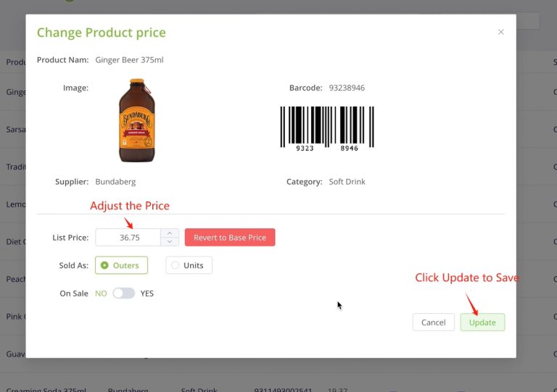
Task: Click the Creaming Soda 375ml background row
Action: point(44,390)
